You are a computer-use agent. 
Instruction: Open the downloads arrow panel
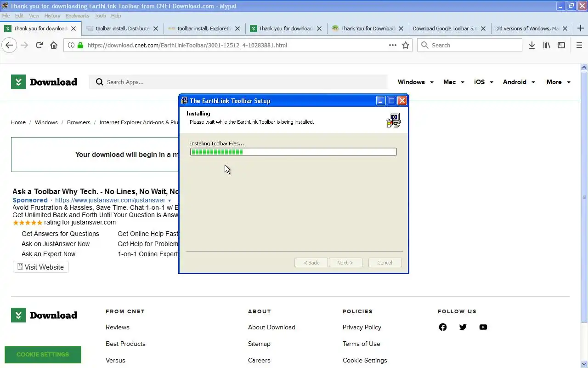pos(532,45)
